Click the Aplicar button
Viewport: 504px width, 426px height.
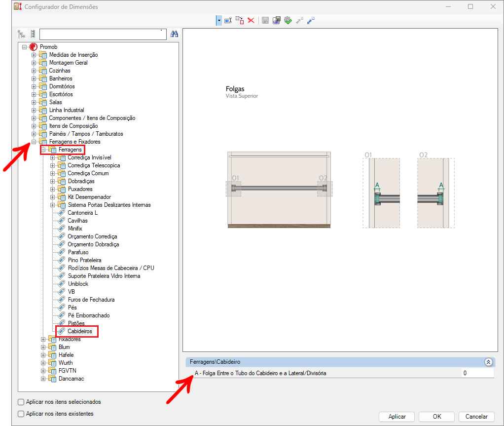[396, 416]
